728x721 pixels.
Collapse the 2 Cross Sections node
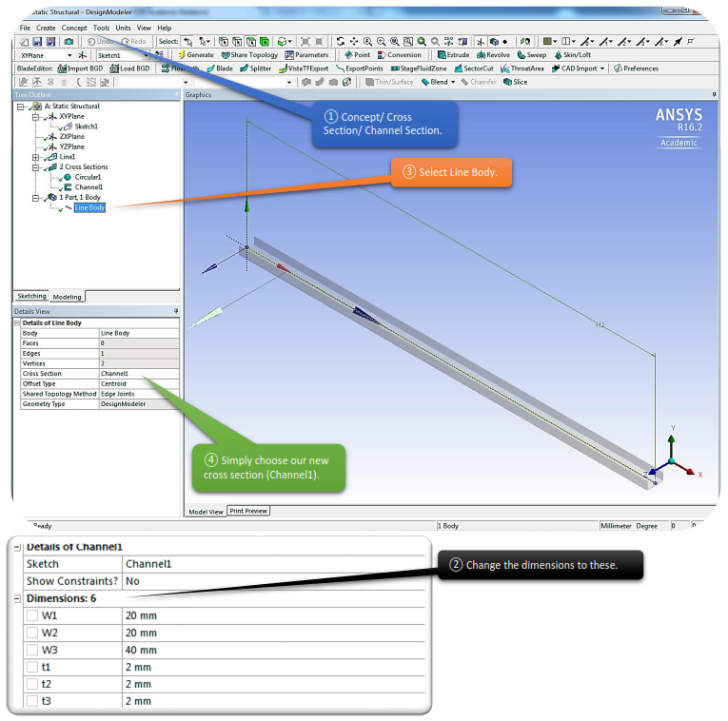[x=36, y=167]
